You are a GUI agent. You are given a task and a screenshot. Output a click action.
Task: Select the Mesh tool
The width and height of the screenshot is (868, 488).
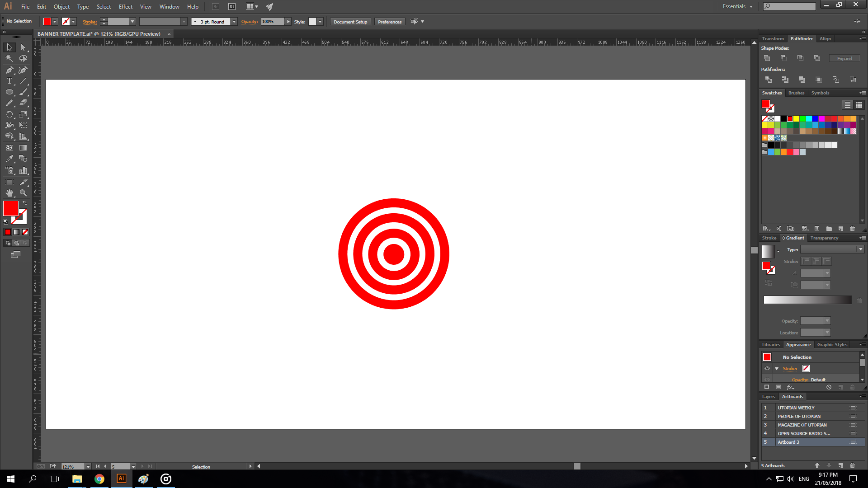tap(9, 148)
